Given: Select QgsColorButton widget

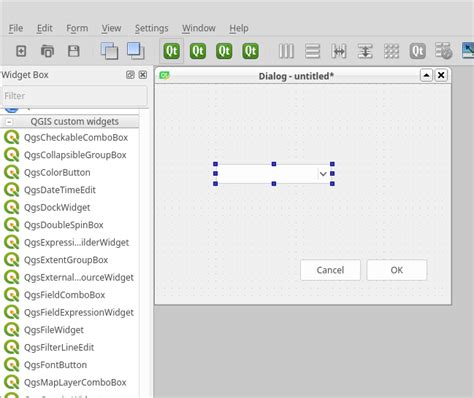Looking at the screenshot, I should [69, 173].
